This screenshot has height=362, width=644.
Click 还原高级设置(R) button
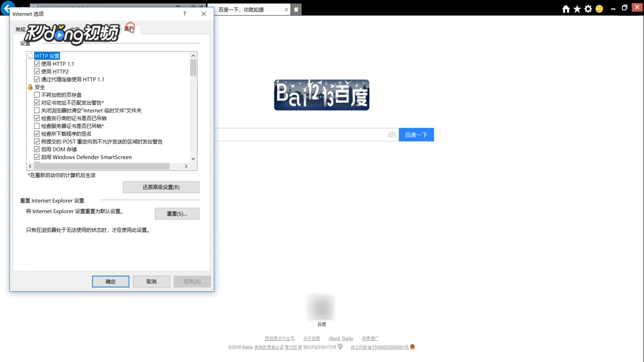pos(161,187)
